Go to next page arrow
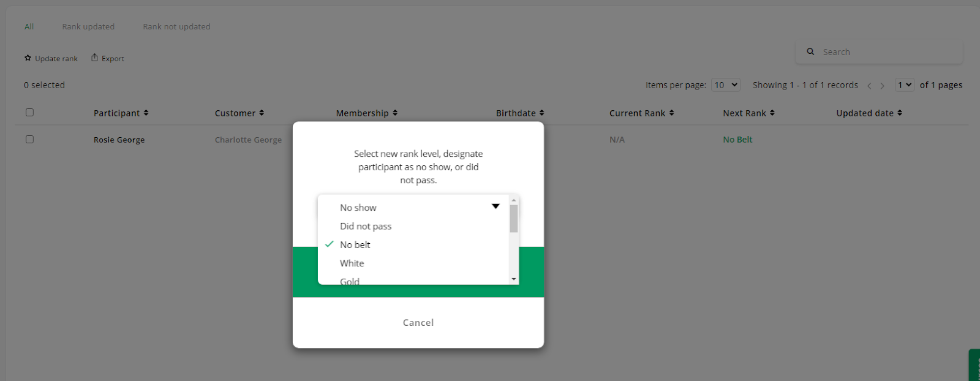 pyautogui.click(x=883, y=86)
